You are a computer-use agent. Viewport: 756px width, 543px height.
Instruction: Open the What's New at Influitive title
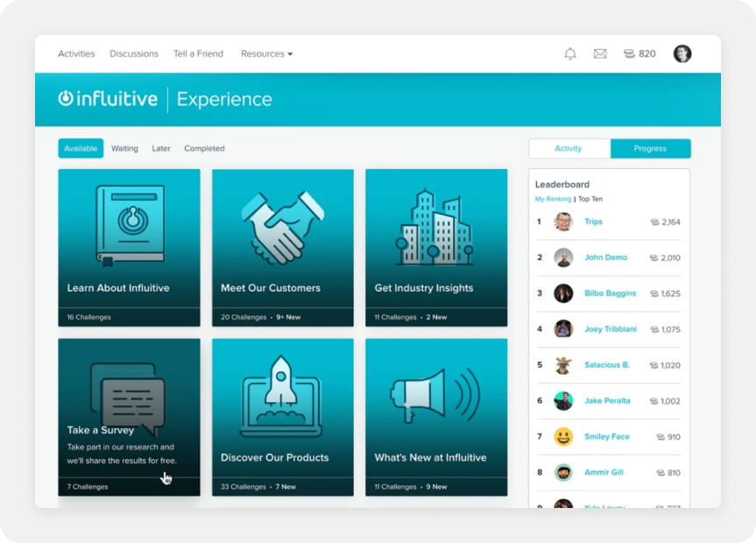coord(430,458)
